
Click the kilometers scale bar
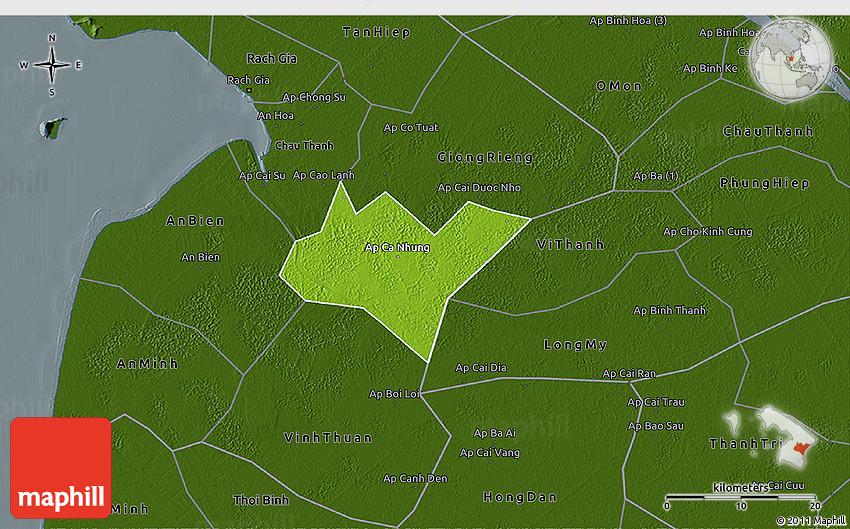[x=741, y=496]
